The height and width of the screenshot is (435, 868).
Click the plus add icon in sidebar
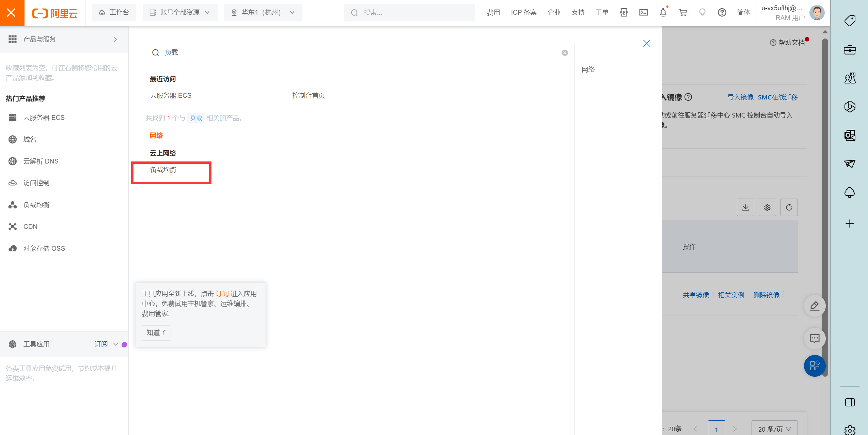click(x=850, y=223)
